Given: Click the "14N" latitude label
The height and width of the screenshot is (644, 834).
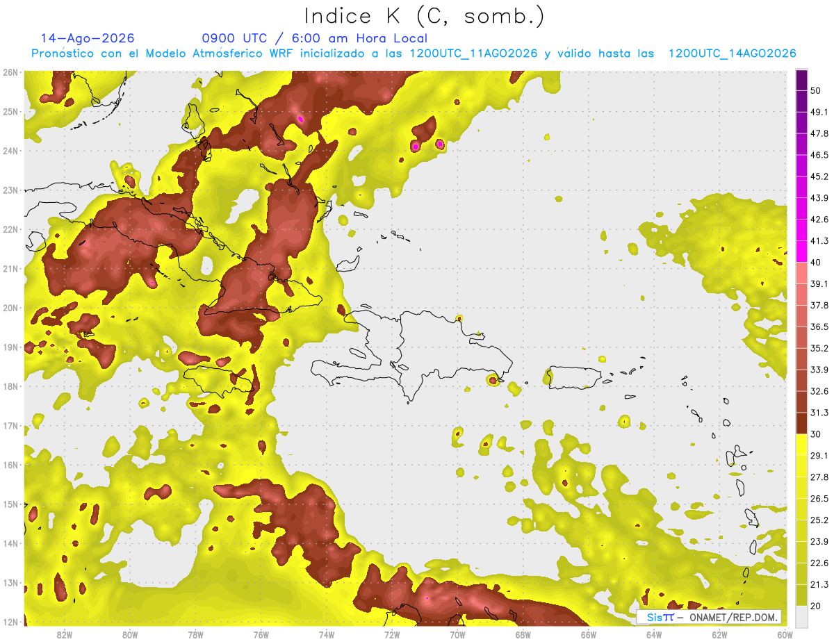Looking at the screenshot, I should click(10, 543).
